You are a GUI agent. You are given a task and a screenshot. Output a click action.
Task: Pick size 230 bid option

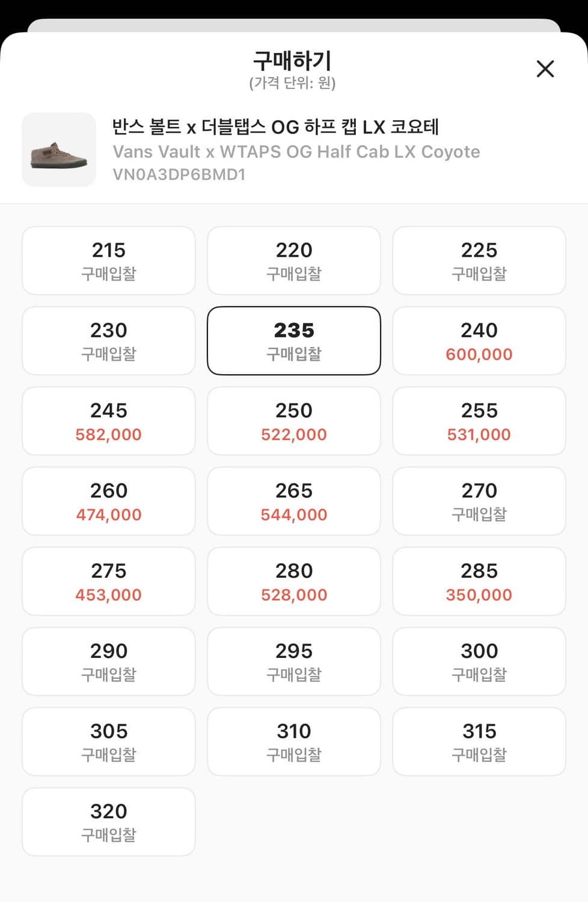[x=109, y=341]
